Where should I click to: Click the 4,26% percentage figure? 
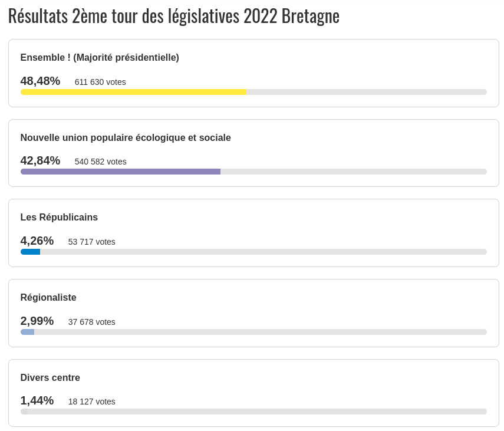point(37,241)
